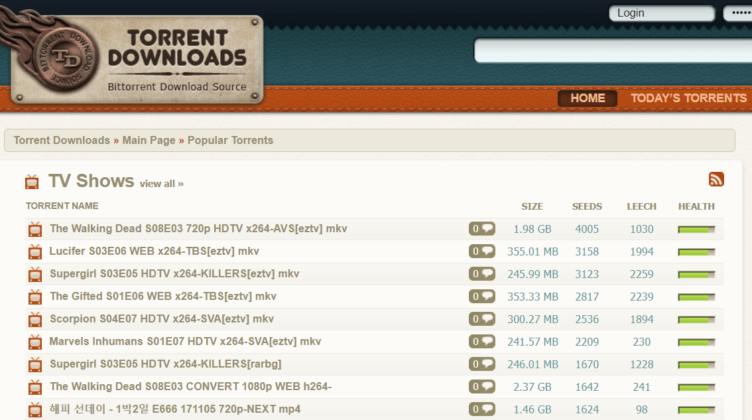Image resolution: width=752 pixels, height=420 pixels.
Task: Focus the Login username field
Action: 662,13
